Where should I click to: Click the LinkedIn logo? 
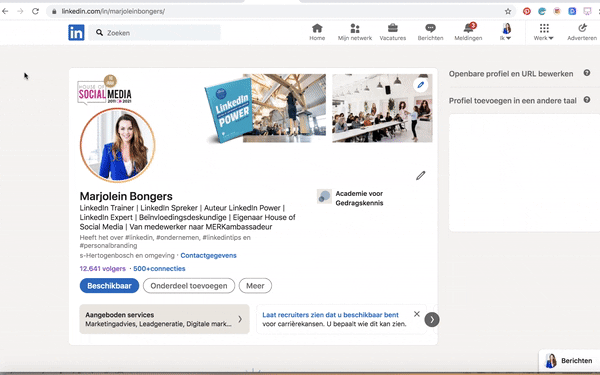click(x=76, y=33)
